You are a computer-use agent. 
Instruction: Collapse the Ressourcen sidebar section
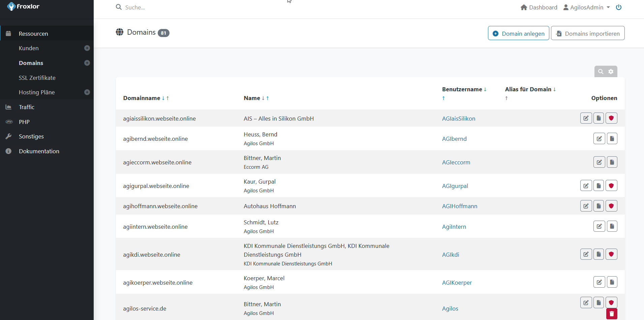point(47,33)
